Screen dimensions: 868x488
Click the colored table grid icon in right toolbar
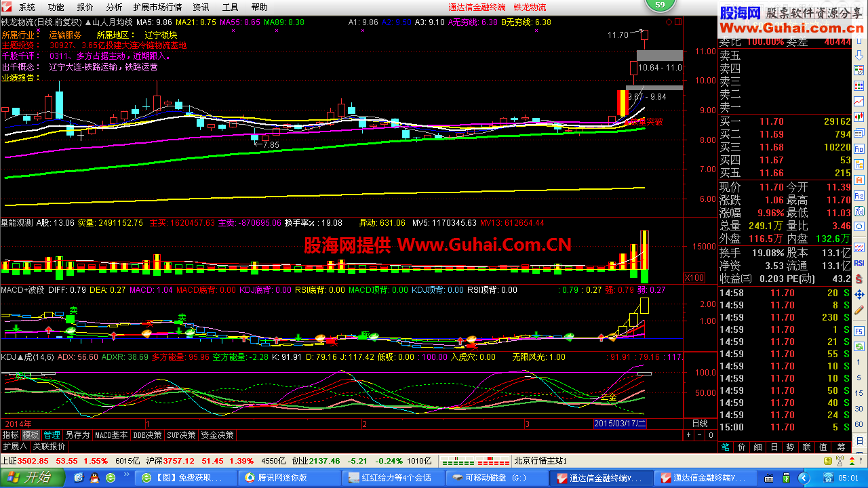tap(859, 85)
